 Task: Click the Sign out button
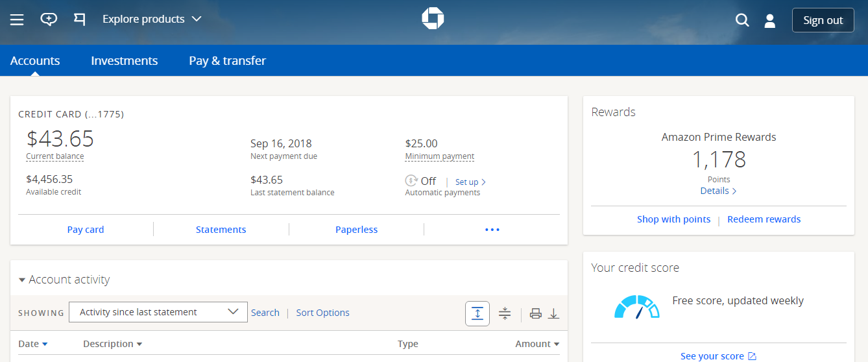pyautogui.click(x=823, y=20)
